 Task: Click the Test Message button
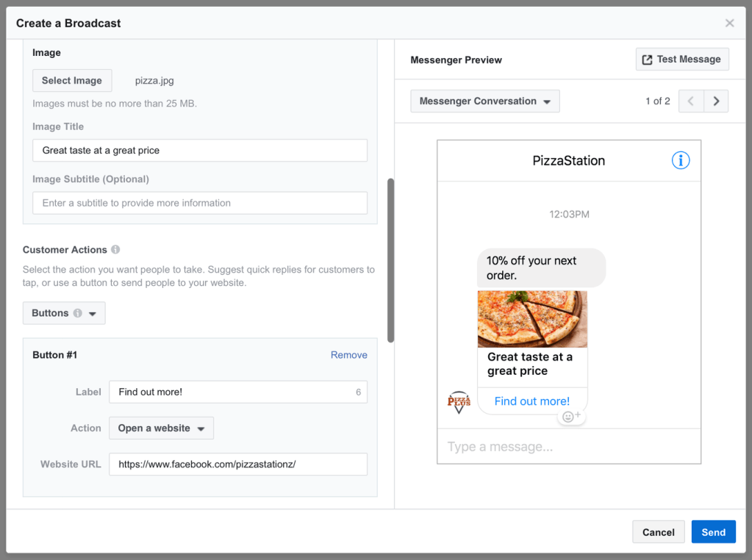(681, 60)
